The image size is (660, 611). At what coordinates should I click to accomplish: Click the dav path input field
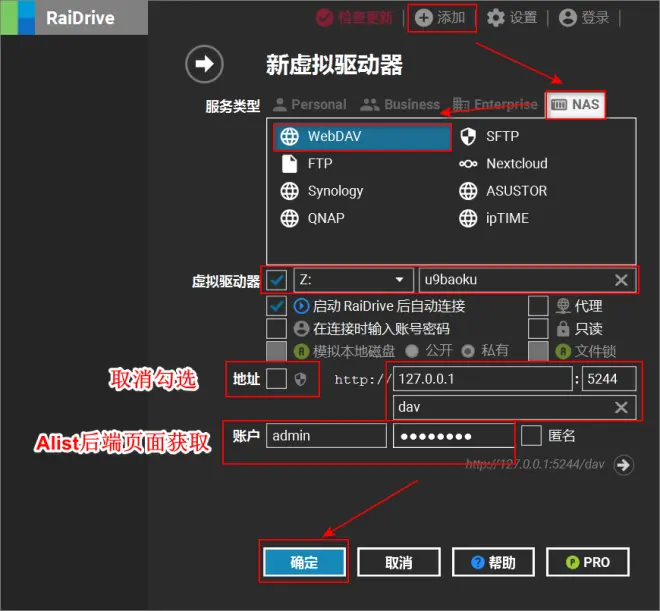point(514,407)
